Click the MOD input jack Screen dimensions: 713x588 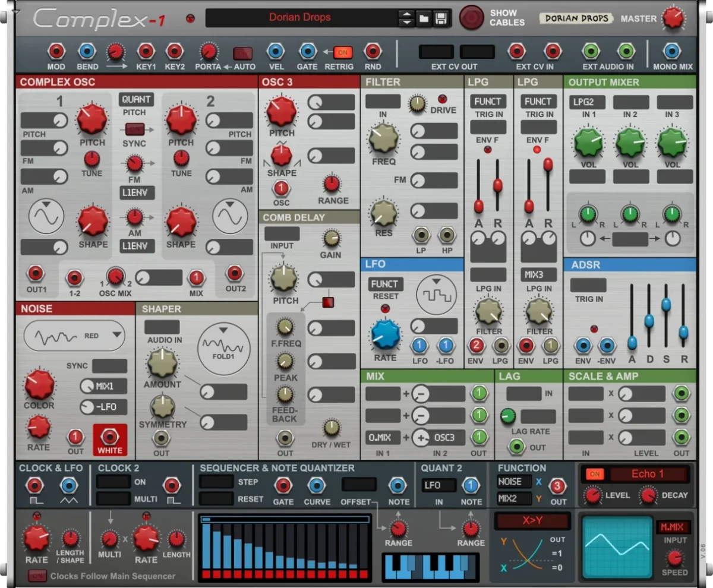(x=56, y=51)
